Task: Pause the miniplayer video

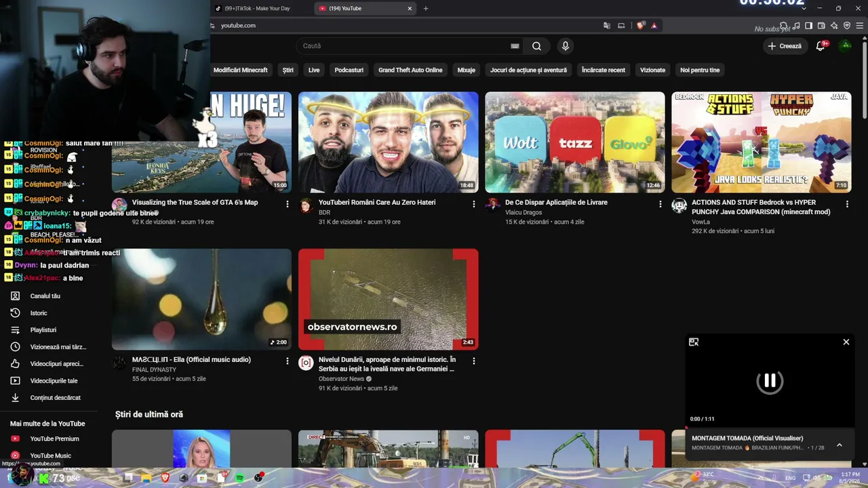Action: [770, 381]
